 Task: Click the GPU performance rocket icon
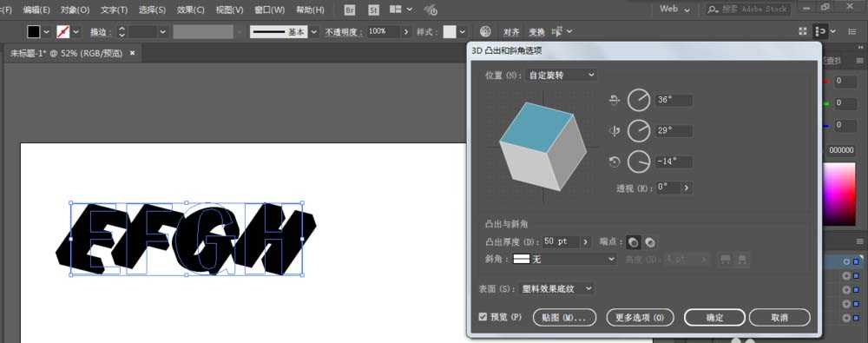point(431,10)
